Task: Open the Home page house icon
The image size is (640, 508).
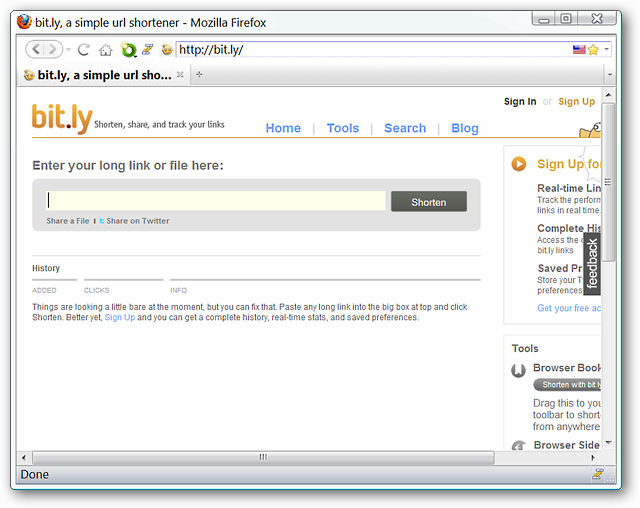Action: [x=106, y=50]
